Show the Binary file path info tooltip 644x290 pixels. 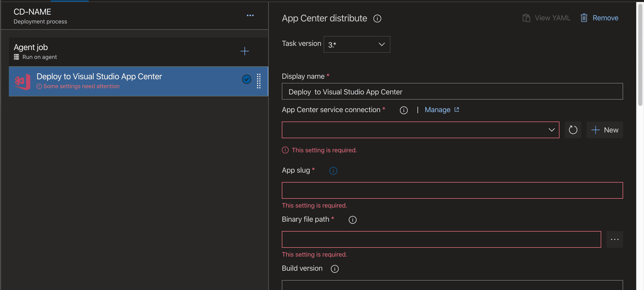point(353,220)
